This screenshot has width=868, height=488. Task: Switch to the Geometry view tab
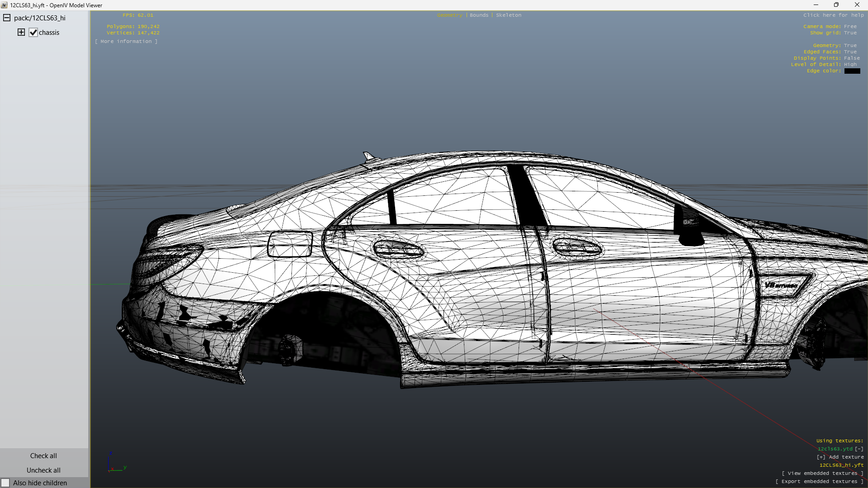(450, 15)
